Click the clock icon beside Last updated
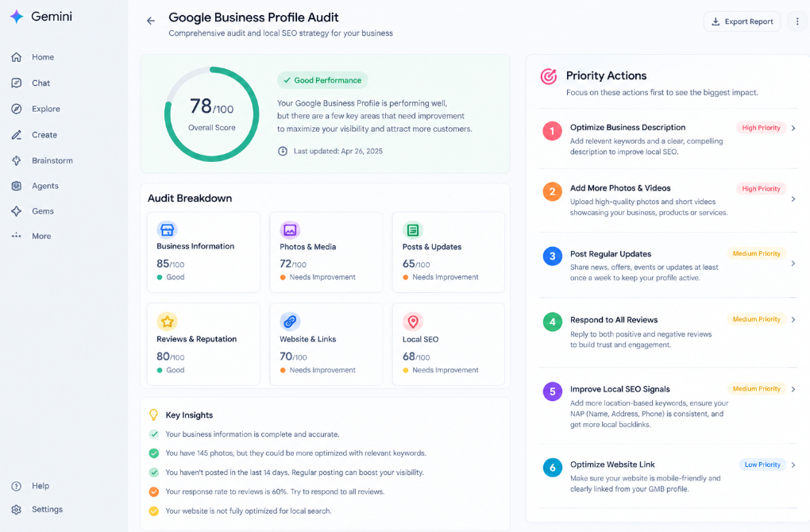Screen dimensions: 810x532 tap(283, 152)
